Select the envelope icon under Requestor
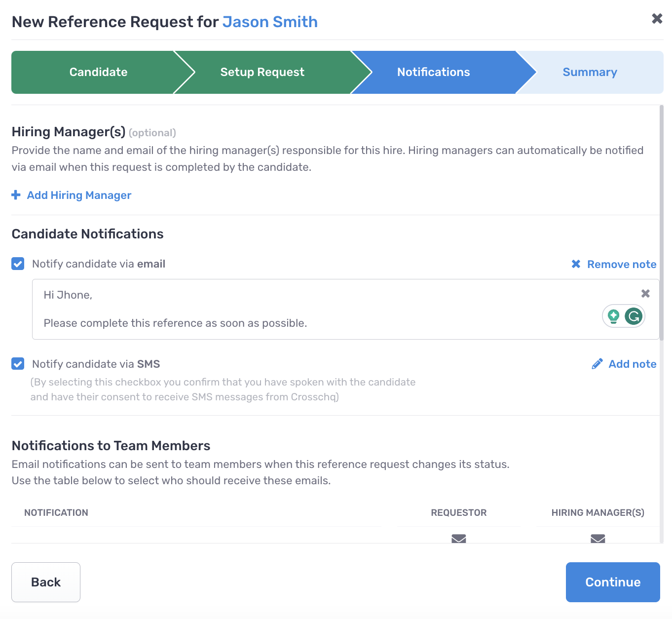This screenshot has height=619, width=672. (458, 539)
